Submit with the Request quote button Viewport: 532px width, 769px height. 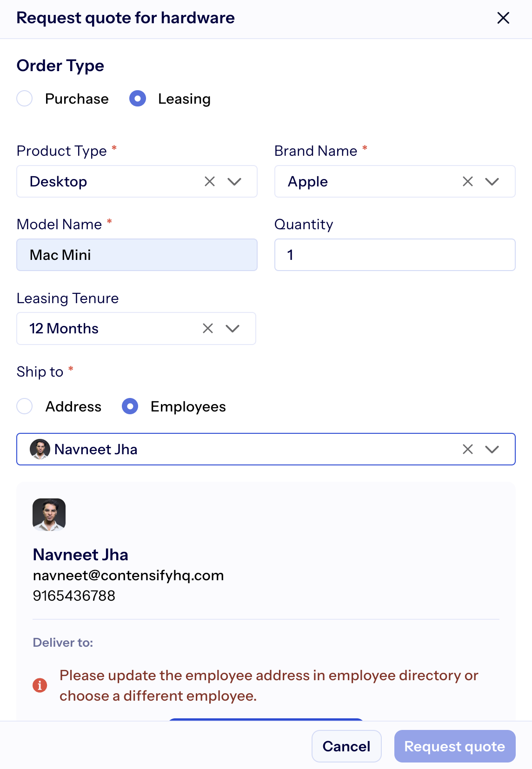pyautogui.click(x=454, y=746)
